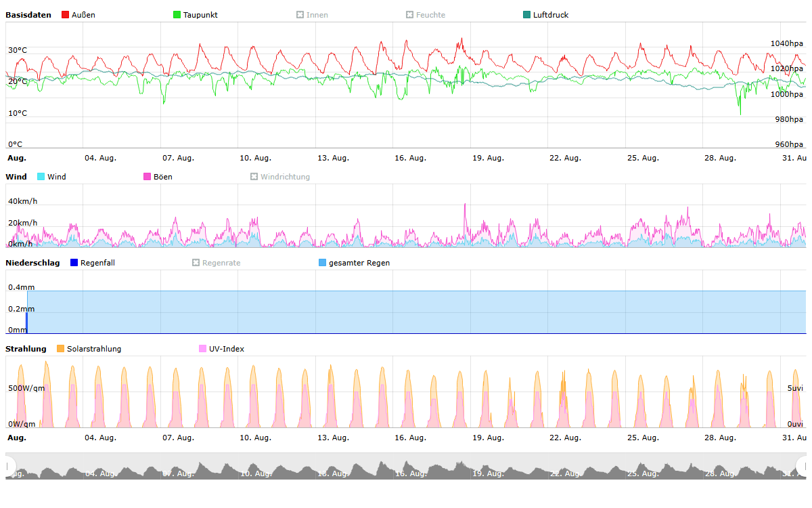Click the left handle of the range navigator
The height and width of the screenshot is (508, 812).
click(9, 466)
